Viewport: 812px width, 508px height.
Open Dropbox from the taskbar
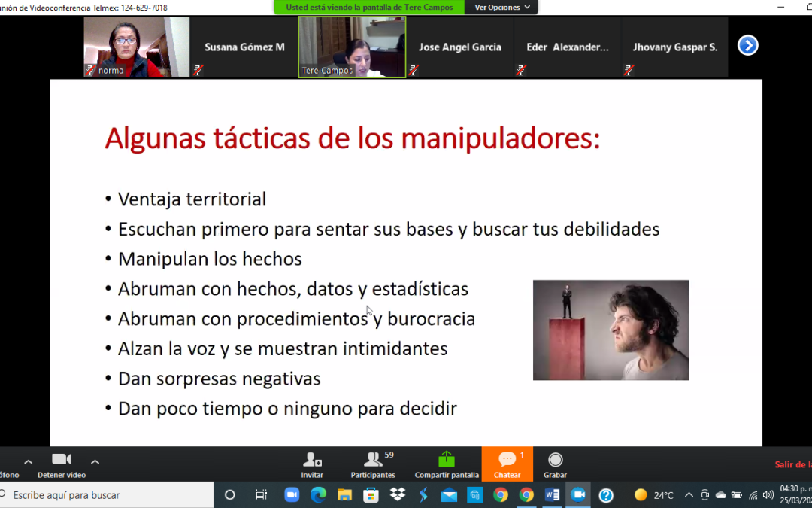click(x=397, y=495)
